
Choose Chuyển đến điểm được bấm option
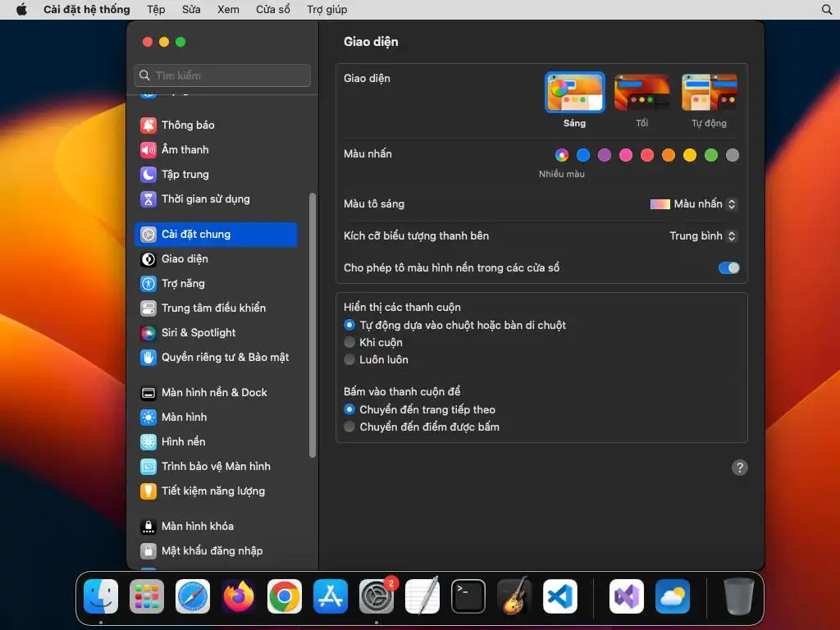[349, 427]
